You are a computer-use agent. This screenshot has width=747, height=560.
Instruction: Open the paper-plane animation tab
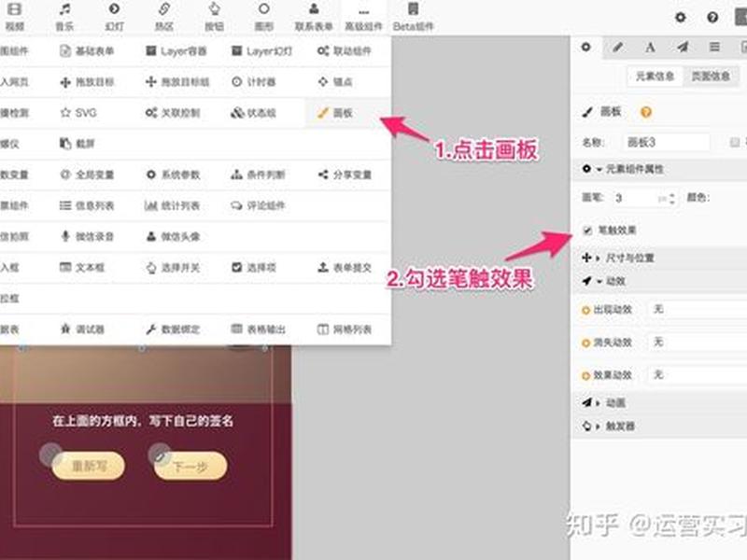click(683, 48)
